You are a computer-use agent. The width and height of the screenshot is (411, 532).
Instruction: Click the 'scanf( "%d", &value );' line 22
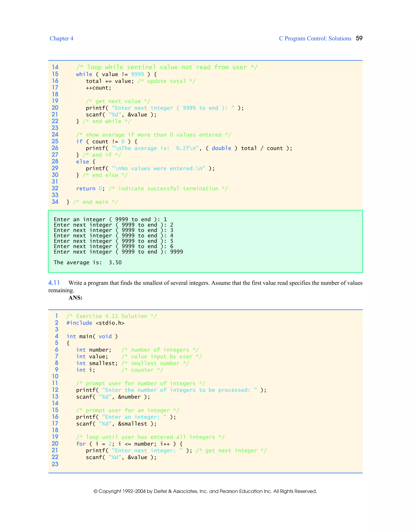coord(121,458)
